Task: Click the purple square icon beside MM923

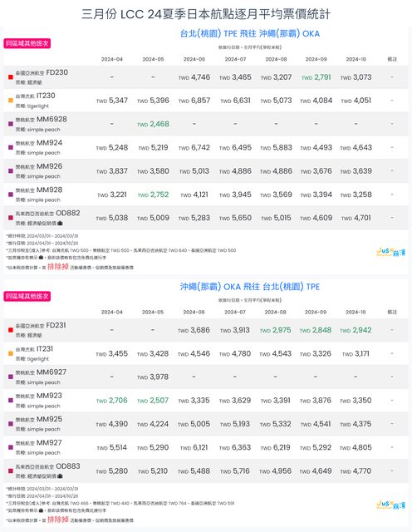Action: (11, 400)
